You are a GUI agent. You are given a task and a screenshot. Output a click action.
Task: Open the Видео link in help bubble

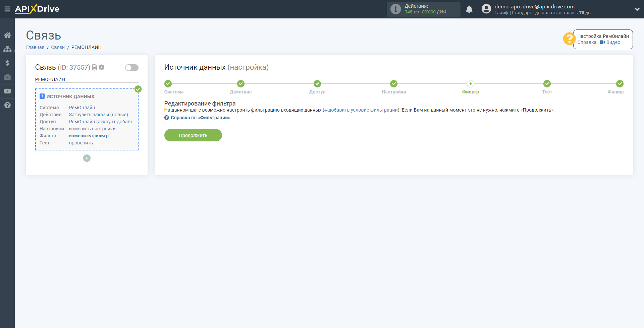[x=610, y=42]
